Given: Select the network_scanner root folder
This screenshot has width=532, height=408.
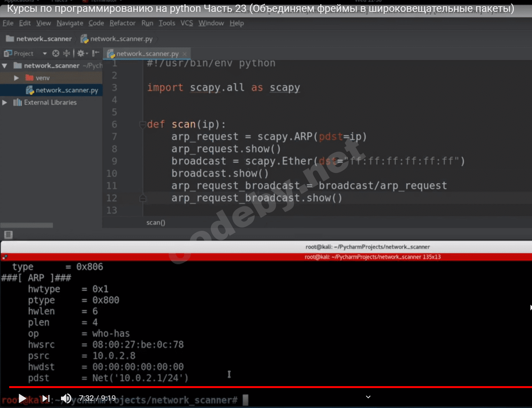Looking at the screenshot, I should point(51,66).
